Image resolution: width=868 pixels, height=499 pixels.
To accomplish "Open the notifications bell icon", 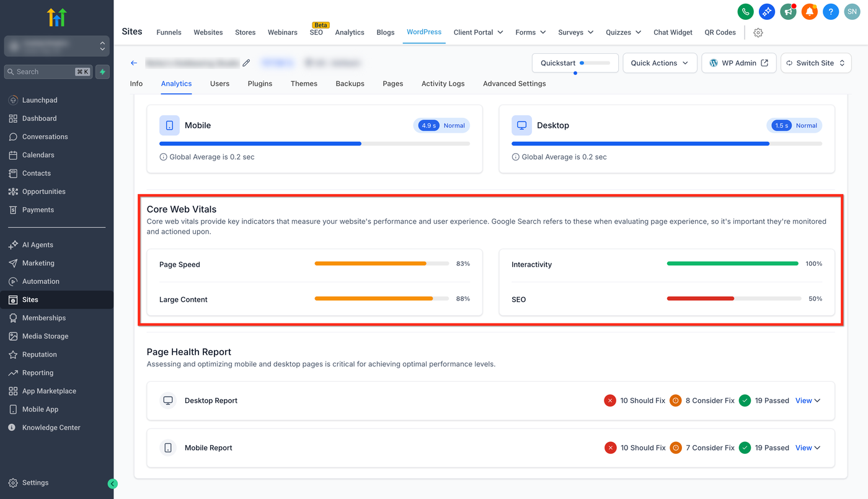I will point(810,11).
